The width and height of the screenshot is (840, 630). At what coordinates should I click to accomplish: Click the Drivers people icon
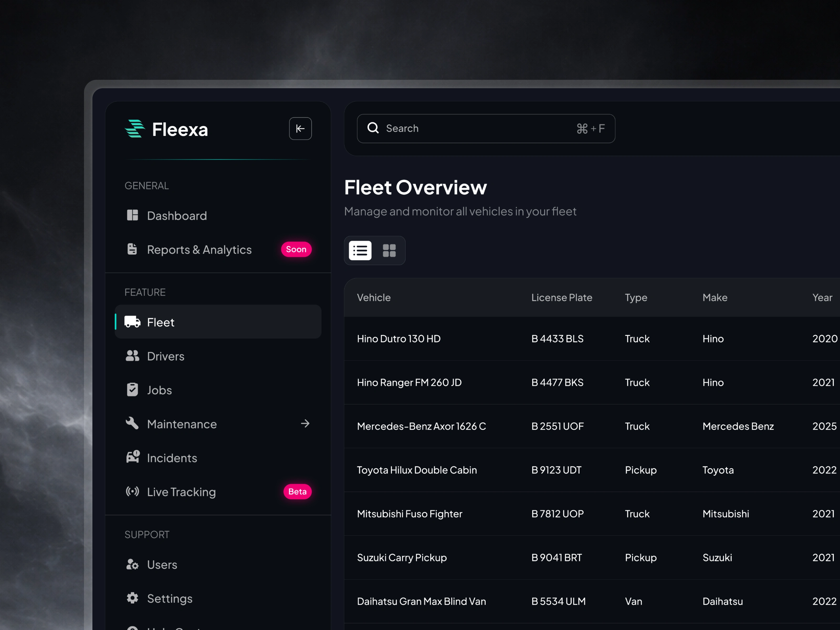(x=132, y=356)
